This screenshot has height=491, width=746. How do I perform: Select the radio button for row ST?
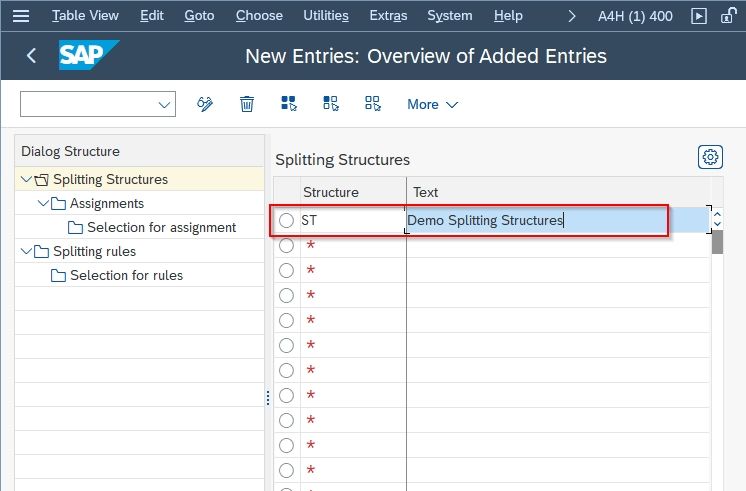pos(286,220)
